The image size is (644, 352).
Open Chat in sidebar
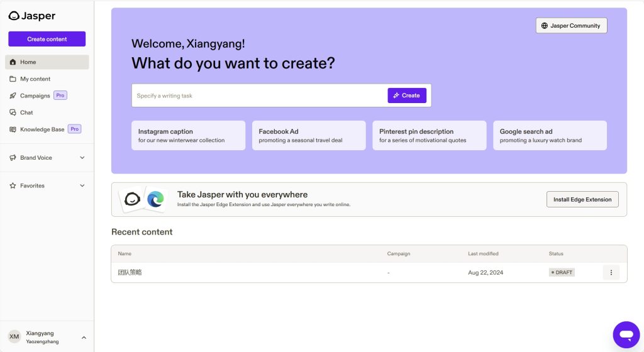tap(47, 113)
